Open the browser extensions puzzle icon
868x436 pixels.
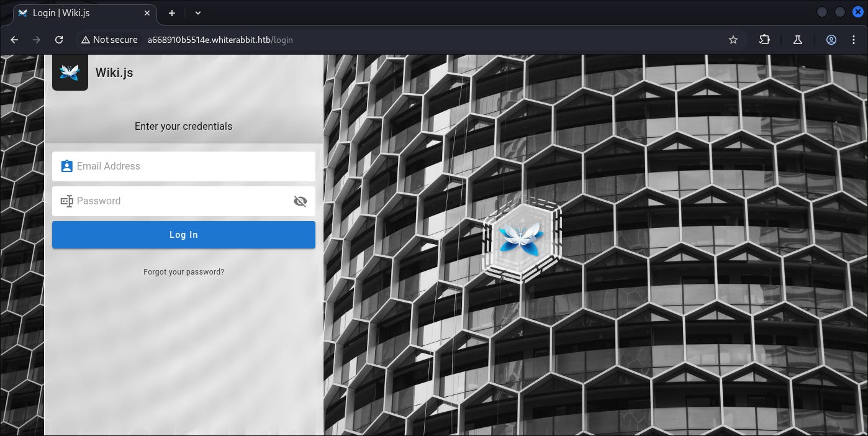coord(764,40)
